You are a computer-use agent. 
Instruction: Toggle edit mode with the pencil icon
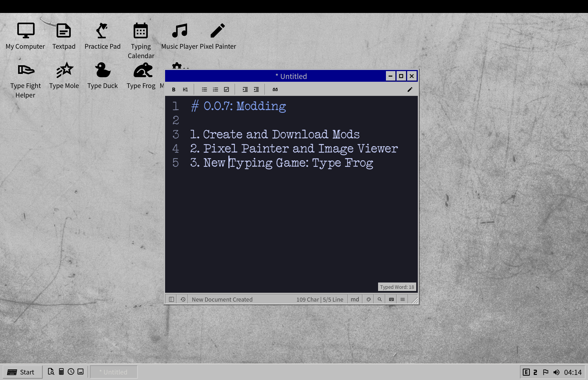[410, 89]
